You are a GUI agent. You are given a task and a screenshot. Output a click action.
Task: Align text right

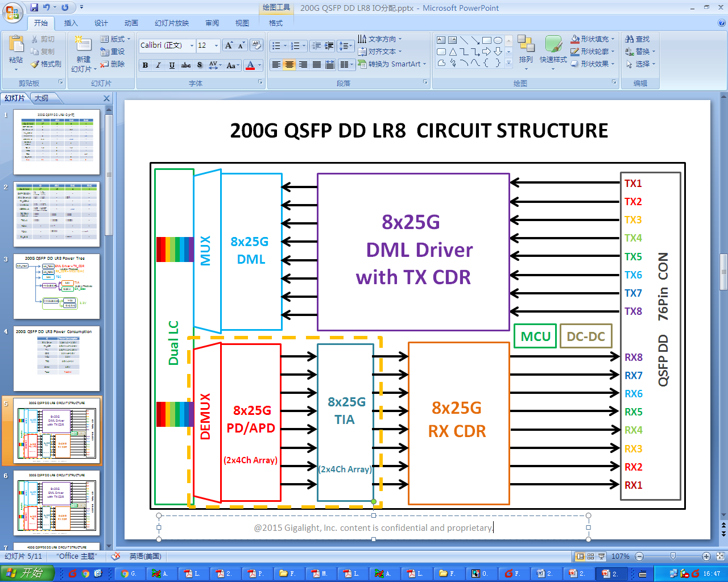tap(303, 65)
